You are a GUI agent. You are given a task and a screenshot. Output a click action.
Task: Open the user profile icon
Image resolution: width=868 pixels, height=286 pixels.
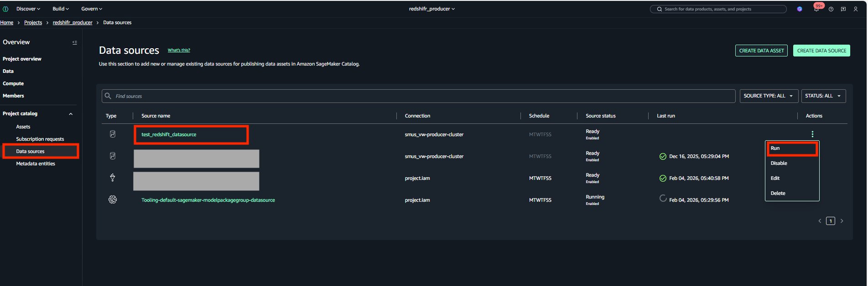[856, 9]
